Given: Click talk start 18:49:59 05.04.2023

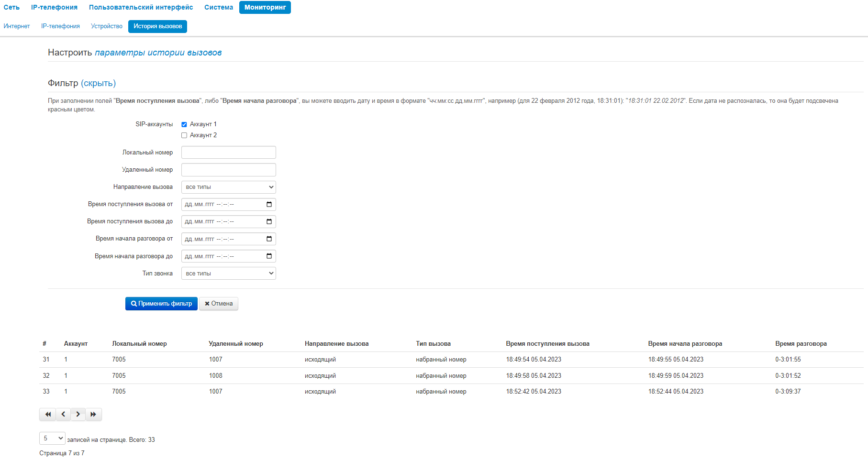Looking at the screenshot, I should (x=676, y=376).
